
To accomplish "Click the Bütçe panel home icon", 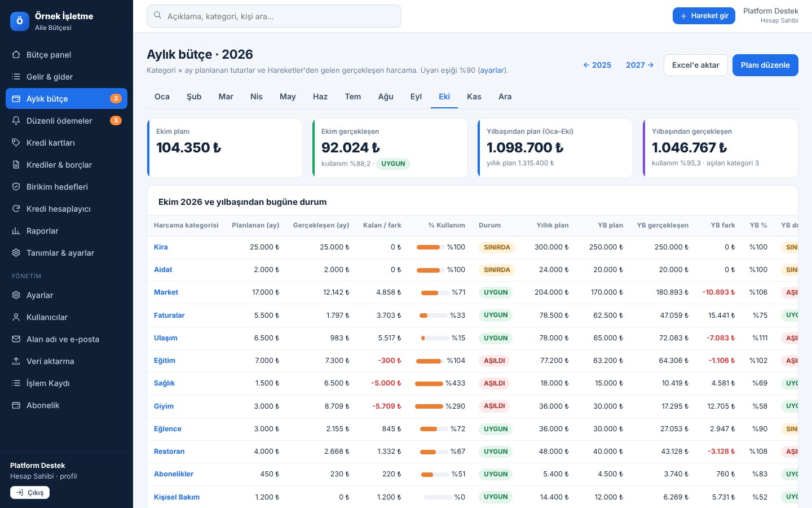I will pos(16,55).
